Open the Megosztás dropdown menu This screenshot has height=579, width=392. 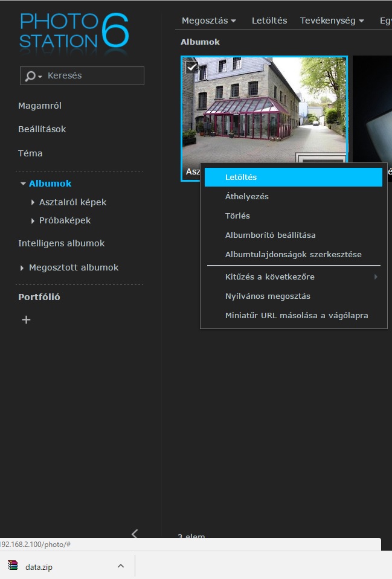[209, 21]
